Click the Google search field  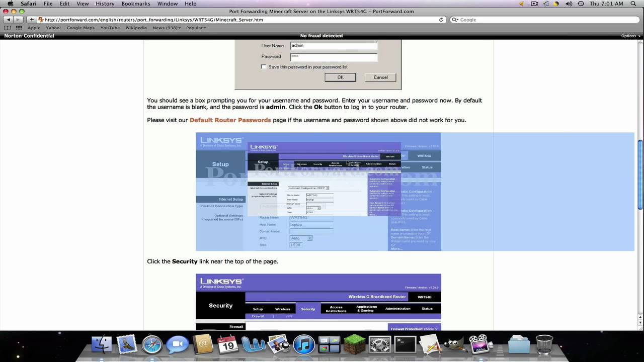[545, 20]
